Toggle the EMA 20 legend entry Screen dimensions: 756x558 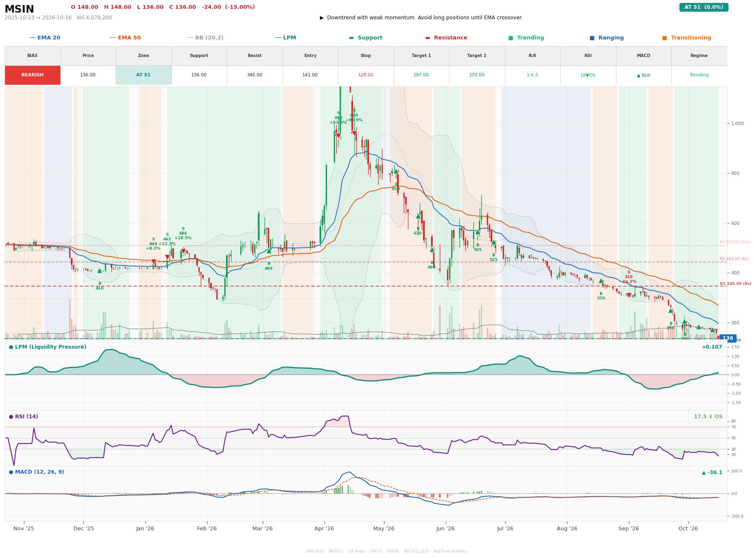tap(44, 38)
